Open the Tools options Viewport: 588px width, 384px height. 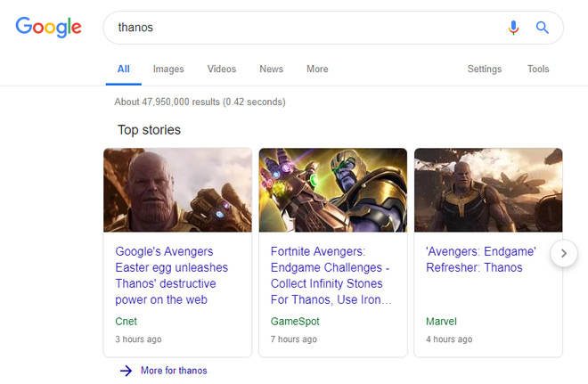538,69
